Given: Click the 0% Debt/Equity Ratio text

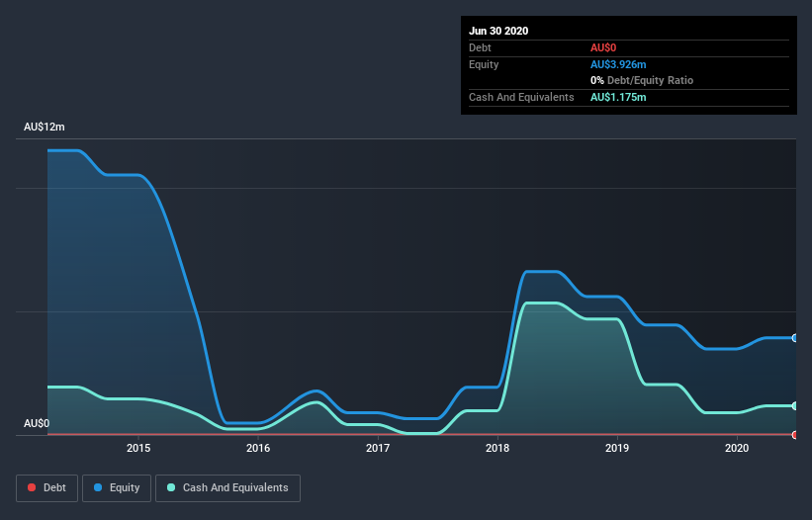Looking at the screenshot, I should click(642, 81).
